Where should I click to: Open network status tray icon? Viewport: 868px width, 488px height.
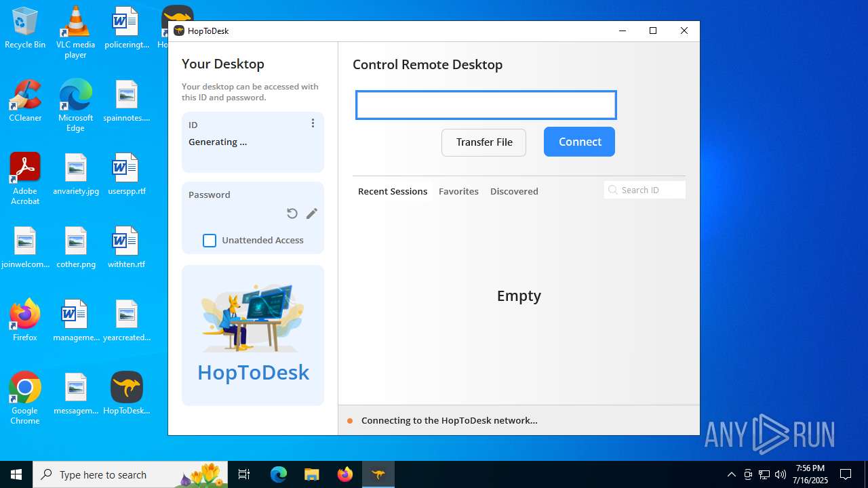click(764, 474)
